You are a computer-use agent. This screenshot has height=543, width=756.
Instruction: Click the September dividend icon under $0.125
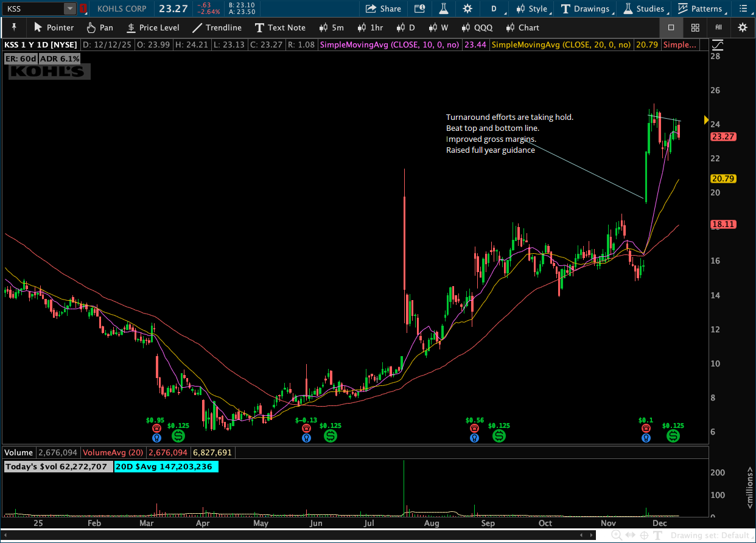pyautogui.click(x=499, y=436)
